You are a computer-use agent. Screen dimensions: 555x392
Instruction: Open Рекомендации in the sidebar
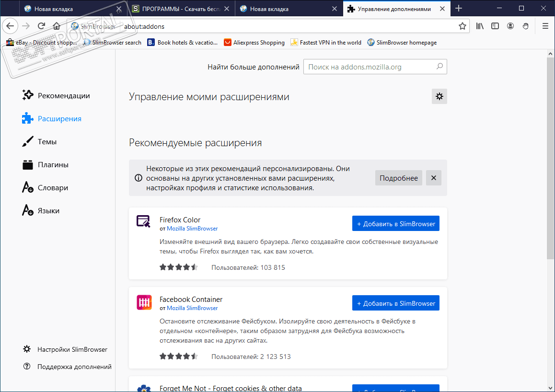[x=56, y=95]
